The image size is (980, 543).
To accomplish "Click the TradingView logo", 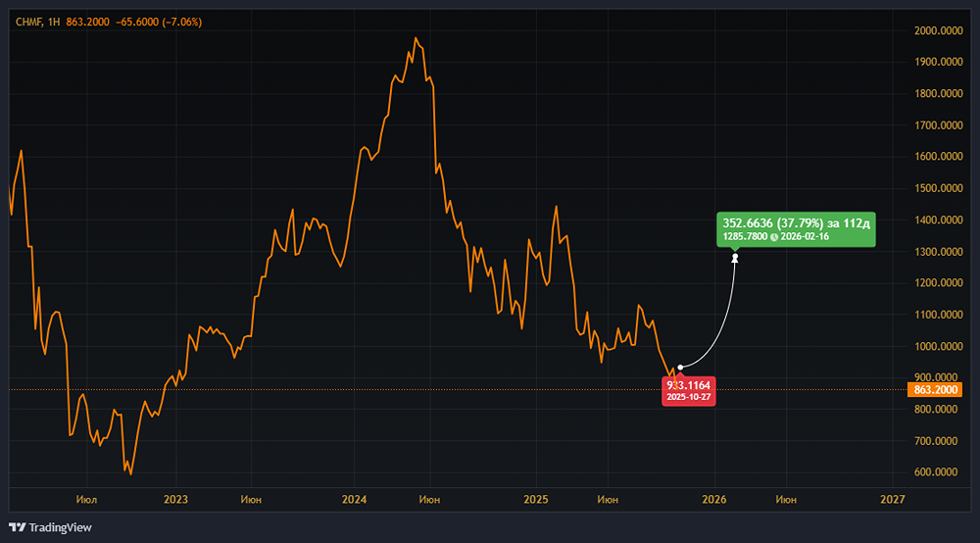I will coord(50,527).
